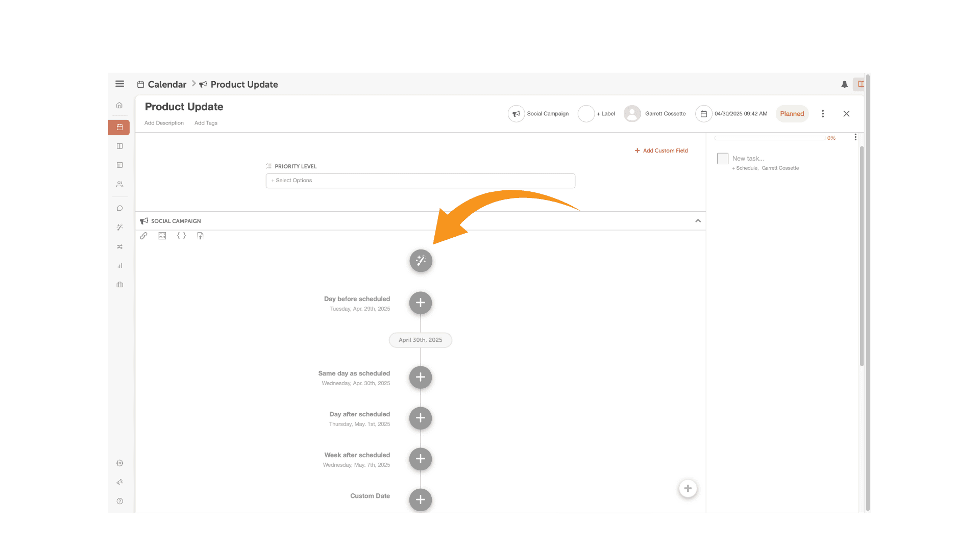The width and height of the screenshot is (980, 551).
Task: Click the Add Custom Field link
Action: point(661,151)
